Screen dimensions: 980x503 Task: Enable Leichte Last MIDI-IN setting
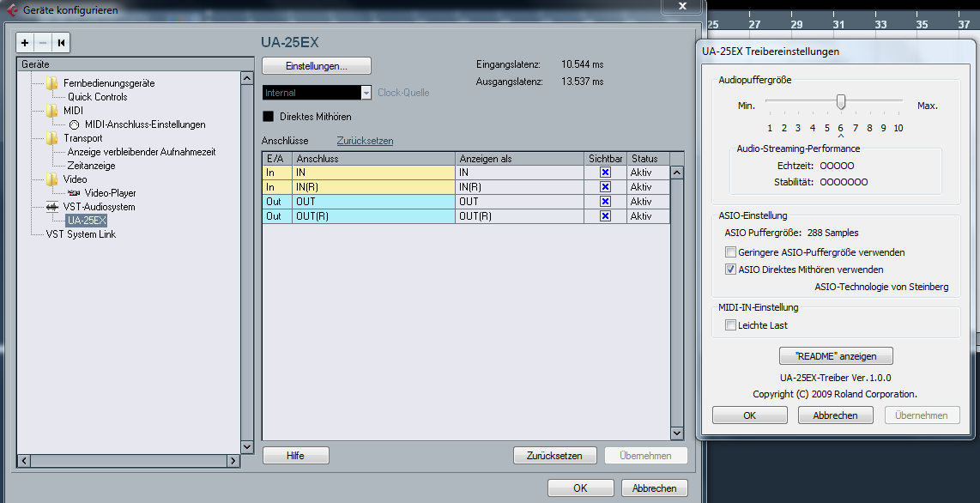click(730, 325)
